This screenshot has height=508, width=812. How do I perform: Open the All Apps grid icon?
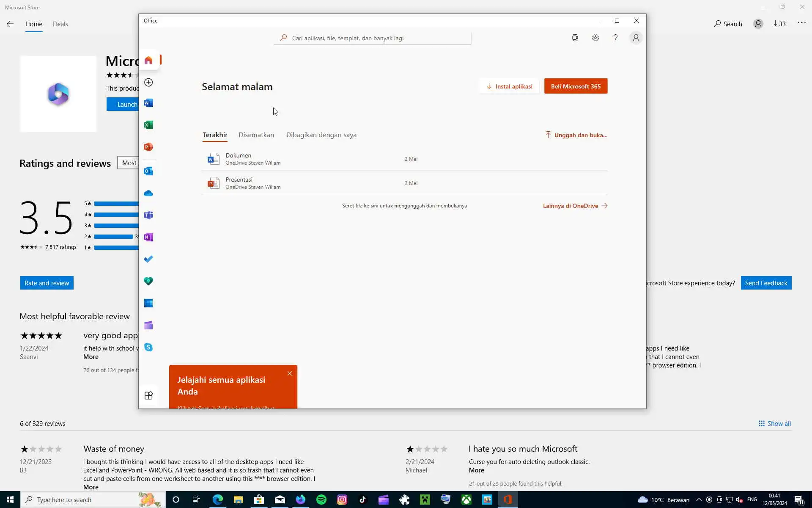tap(148, 395)
